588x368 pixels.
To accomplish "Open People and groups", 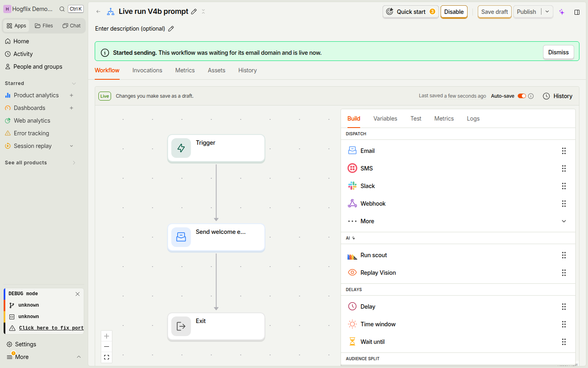I will [38, 67].
